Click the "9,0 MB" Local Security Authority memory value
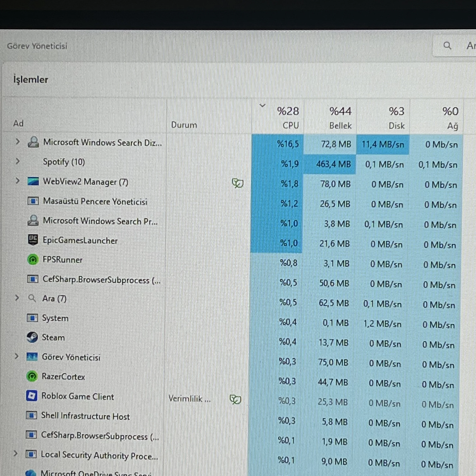This screenshot has width=476, height=476. coord(334,462)
